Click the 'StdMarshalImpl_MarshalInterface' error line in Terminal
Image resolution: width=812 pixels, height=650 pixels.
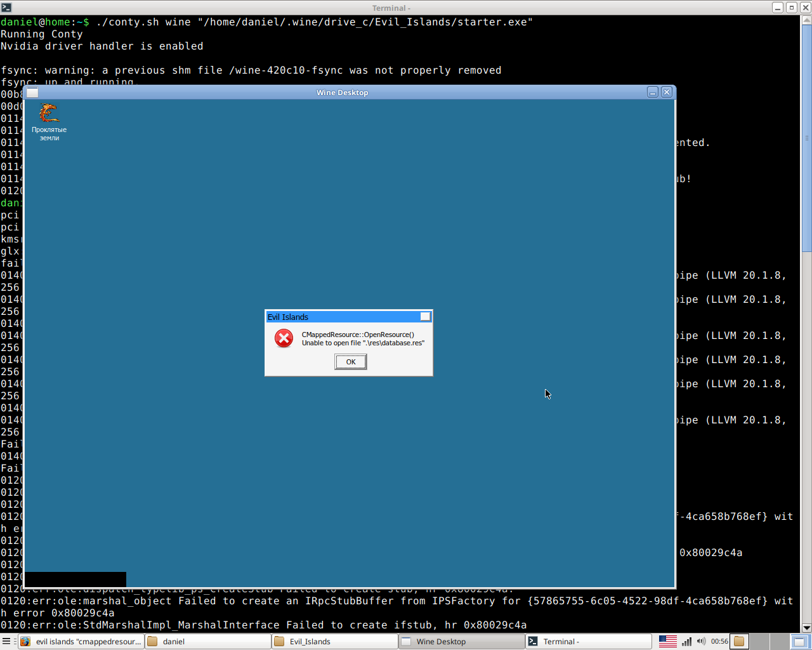click(264, 625)
